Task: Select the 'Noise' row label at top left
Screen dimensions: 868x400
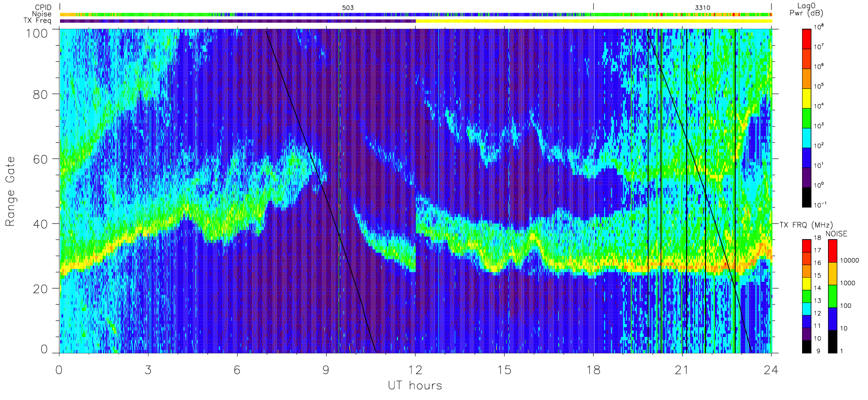Action: tap(41, 14)
